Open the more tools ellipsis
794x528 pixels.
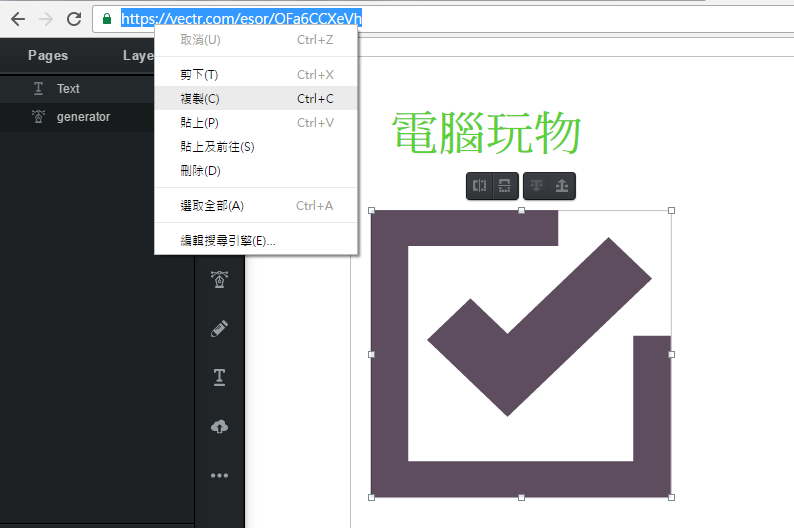click(x=219, y=475)
